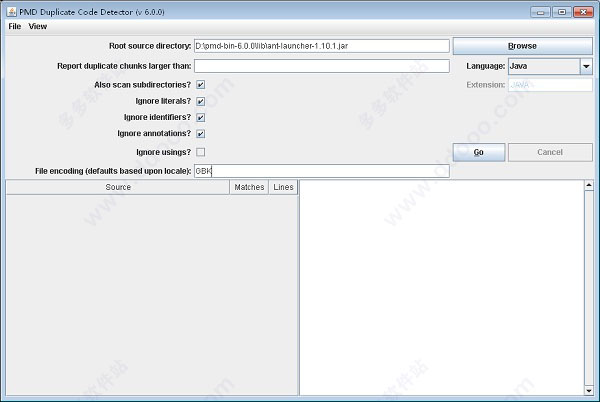Uncheck the Ignore identifiers checkbox
600x402 pixels.
(201, 117)
